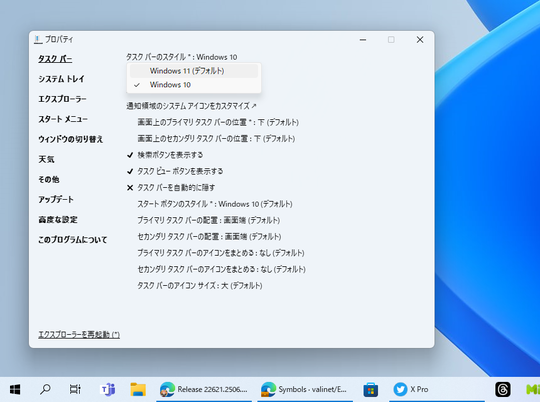Switch to Edge window Release 22621.2506
The height and width of the screenshot is (402, 540).
click(x=204, y=390)
